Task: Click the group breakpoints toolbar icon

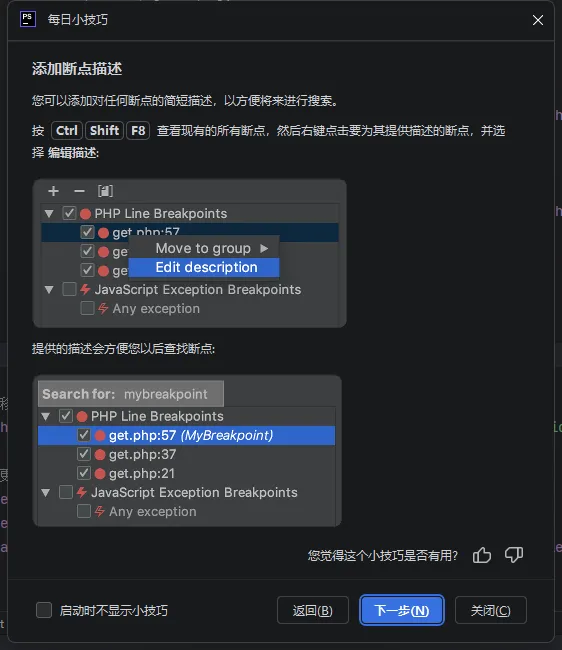Action: coord(105,191)
